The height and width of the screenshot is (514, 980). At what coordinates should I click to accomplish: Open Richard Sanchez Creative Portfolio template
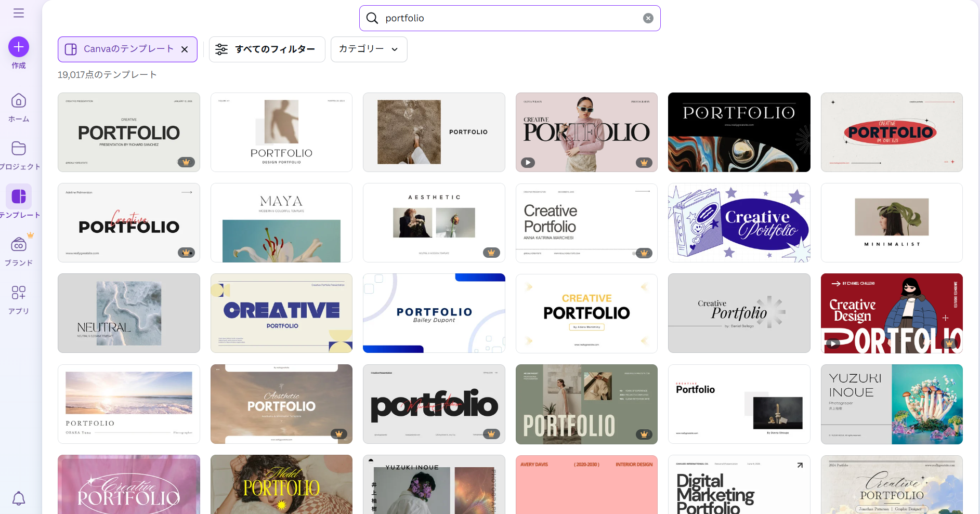point(129,132)
